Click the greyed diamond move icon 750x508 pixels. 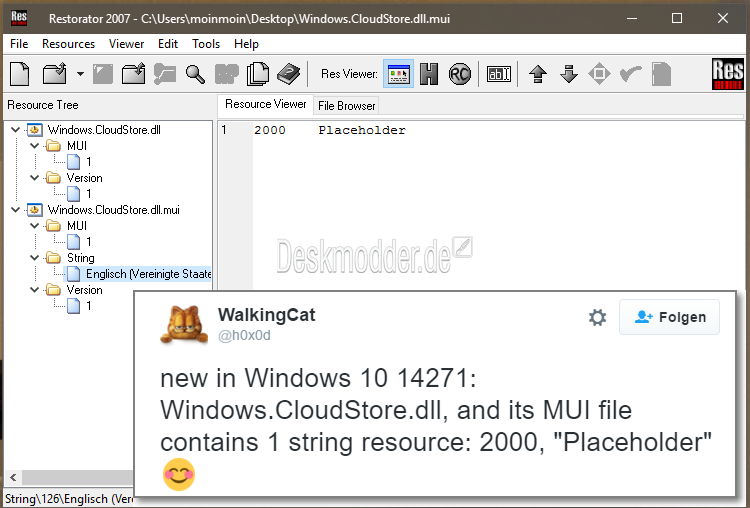point(599,74)
